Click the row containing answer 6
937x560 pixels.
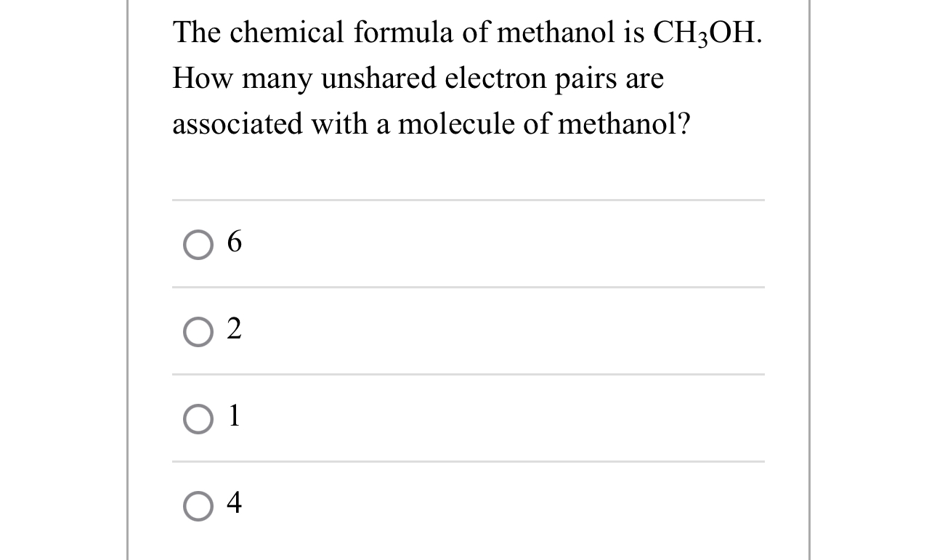pyautogui.click(x=468, y=244)
